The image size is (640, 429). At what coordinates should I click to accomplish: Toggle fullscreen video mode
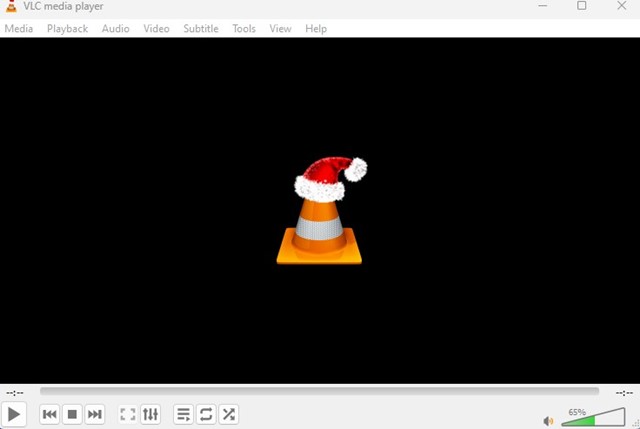tap(128, 414)
